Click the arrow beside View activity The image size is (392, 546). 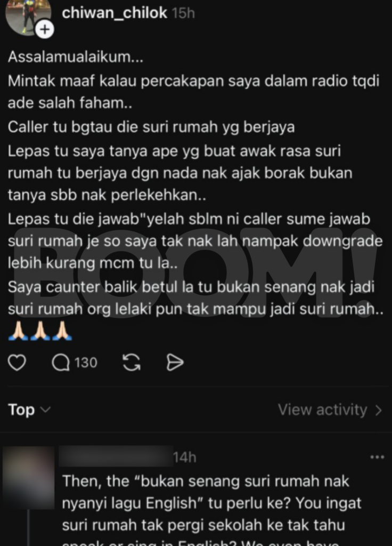379,410
